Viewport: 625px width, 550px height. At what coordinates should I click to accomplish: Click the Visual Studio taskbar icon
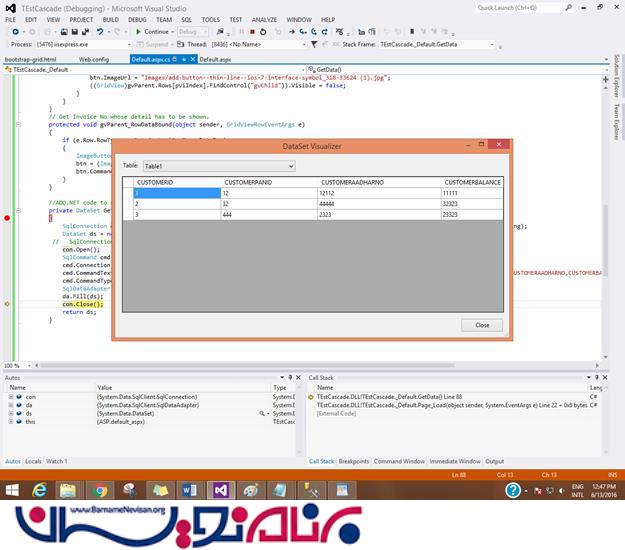tap(221, 489)
